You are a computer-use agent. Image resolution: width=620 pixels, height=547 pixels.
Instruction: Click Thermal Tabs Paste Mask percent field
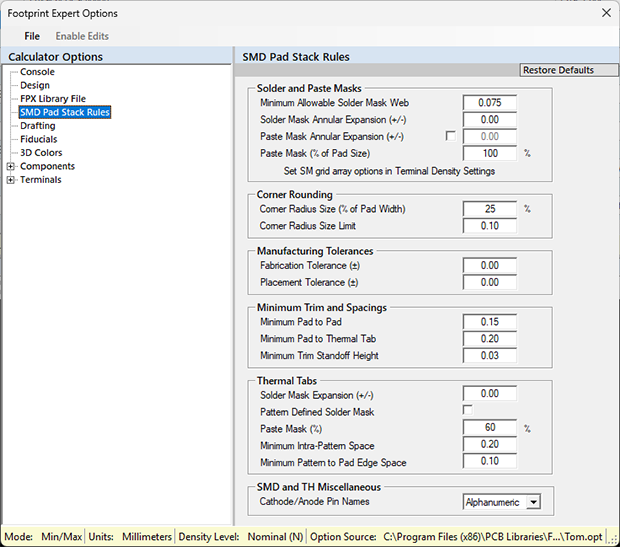(489, 428)
